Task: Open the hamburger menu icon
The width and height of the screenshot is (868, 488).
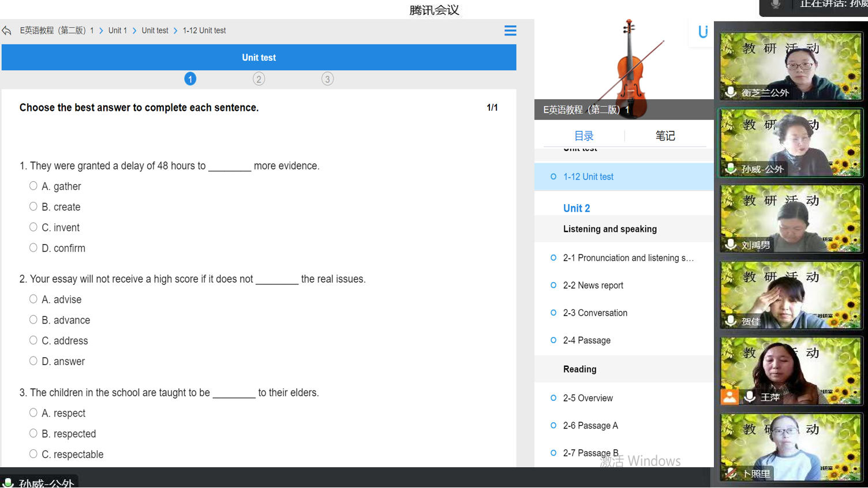Action: 510,31
